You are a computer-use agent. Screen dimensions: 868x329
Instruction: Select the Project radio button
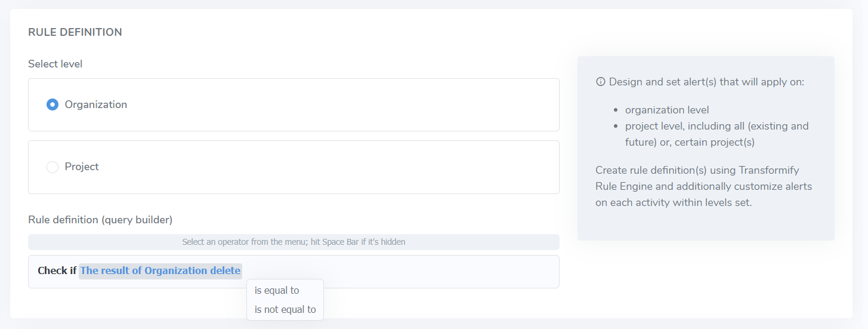pyautogui.click(x=52, y=167)
